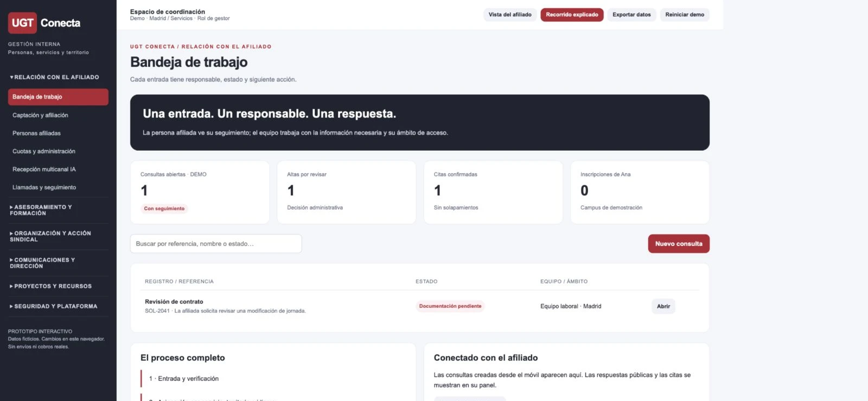Select Bandeja de trabajo in sidebar
The height and width of the screenshot is (401, 868).
click(x=58, y=97)
